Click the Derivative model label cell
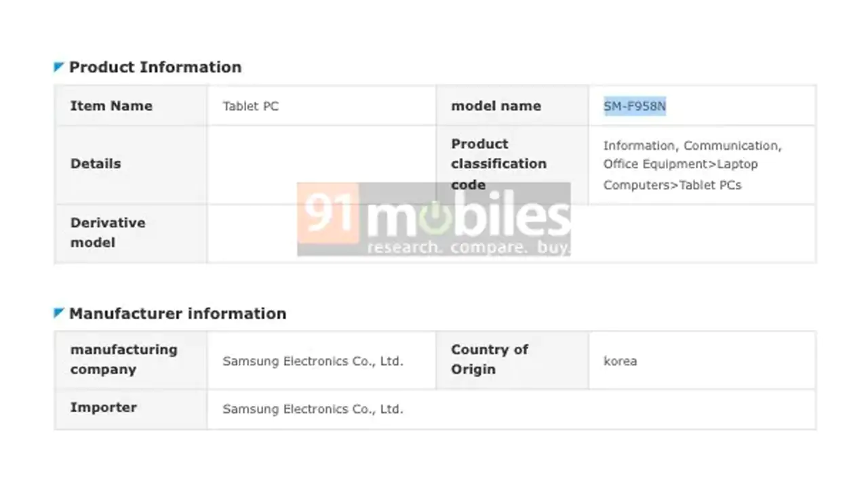868x488 pixels. [x=131, y=233]
